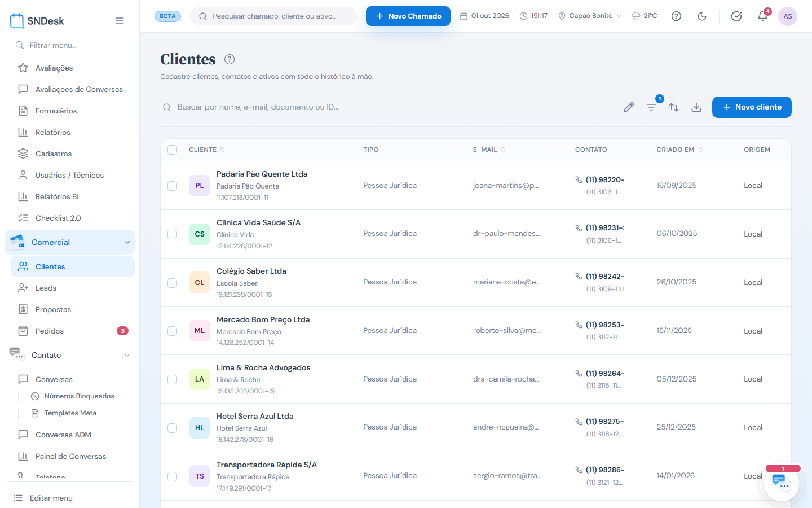Screen dimensions: 812x508
Task: Click the weather 21°C indicator
Action: coord(644,16)
